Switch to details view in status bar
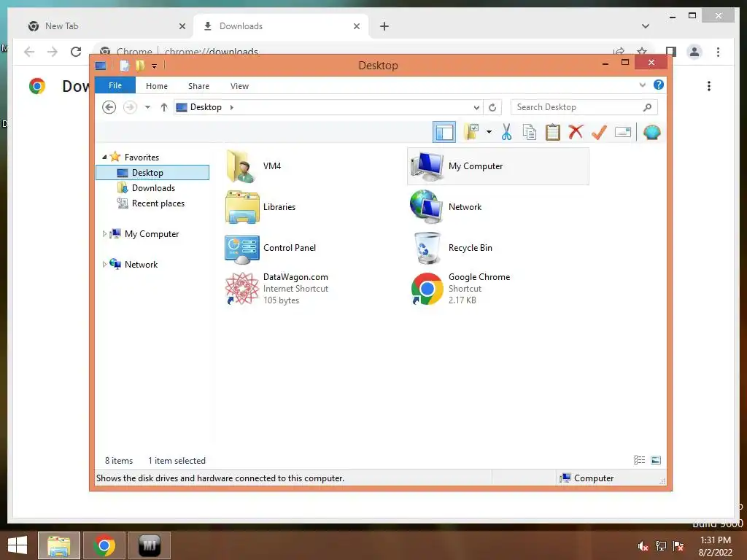 tap(639, 460)
